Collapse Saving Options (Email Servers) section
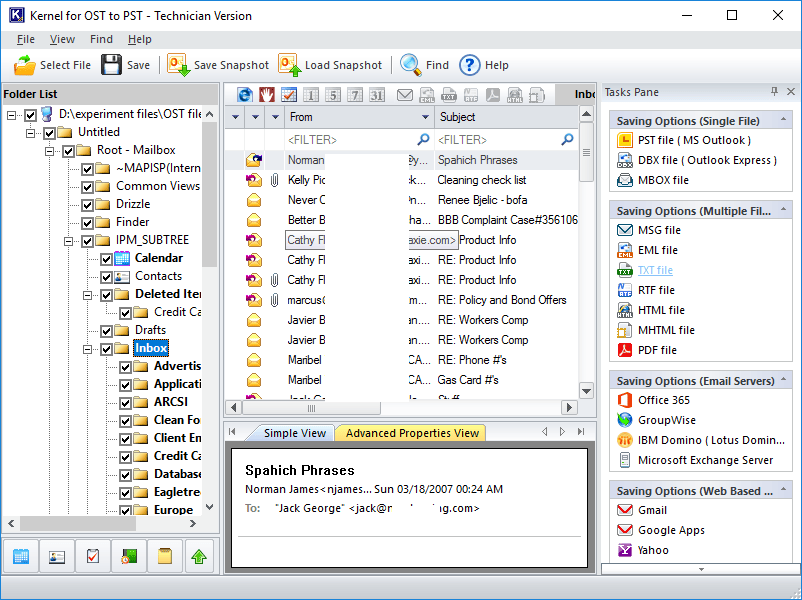Viewport: 802px width, 600px height. [783, 380]
